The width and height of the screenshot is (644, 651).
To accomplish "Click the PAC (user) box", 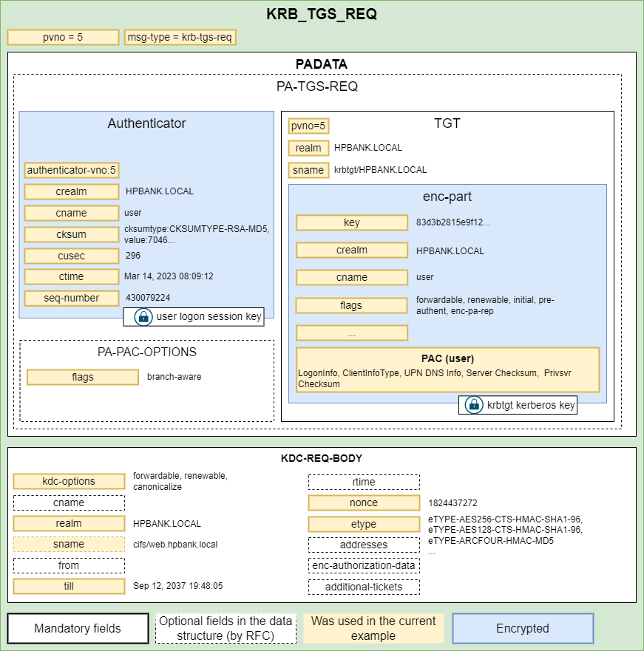I will coord(447,369).
